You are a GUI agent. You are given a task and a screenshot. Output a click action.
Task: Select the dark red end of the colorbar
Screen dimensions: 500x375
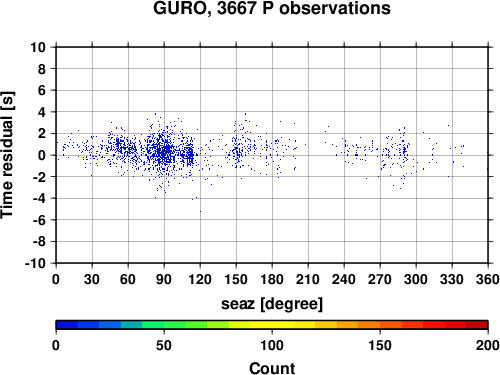[x=477, y=325]
